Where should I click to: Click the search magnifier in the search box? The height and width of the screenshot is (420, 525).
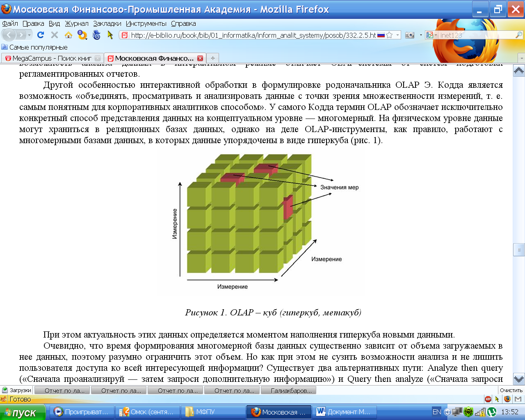pyautogui.click(x=519, y=35)
